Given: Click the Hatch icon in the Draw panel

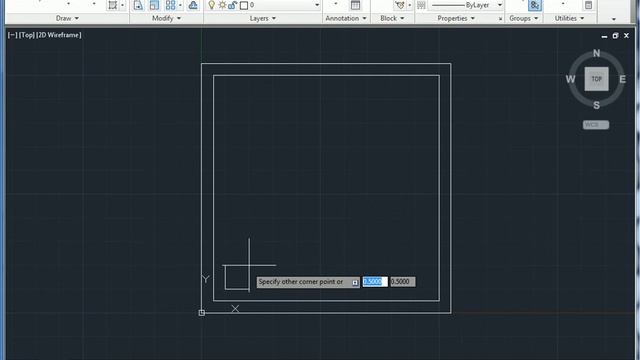Looking at the screenshot, I should [112, 5].
